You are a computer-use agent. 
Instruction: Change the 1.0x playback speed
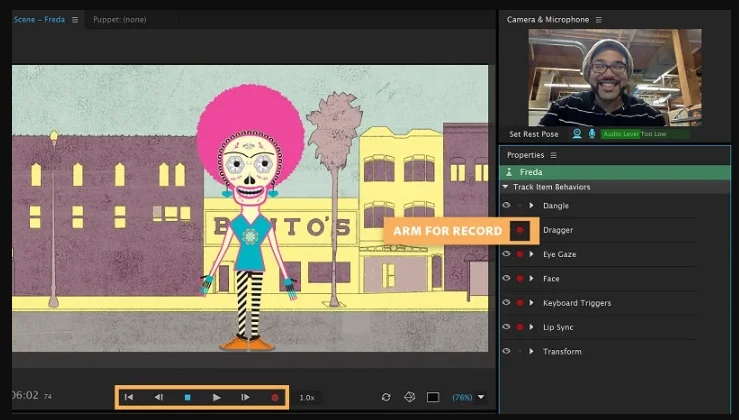click(x=307, y=397)
